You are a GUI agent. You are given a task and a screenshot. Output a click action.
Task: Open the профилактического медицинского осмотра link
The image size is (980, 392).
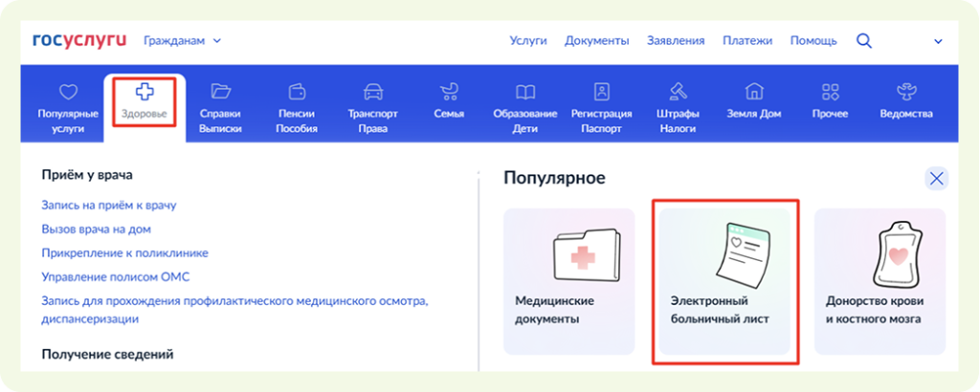point(235,310)
